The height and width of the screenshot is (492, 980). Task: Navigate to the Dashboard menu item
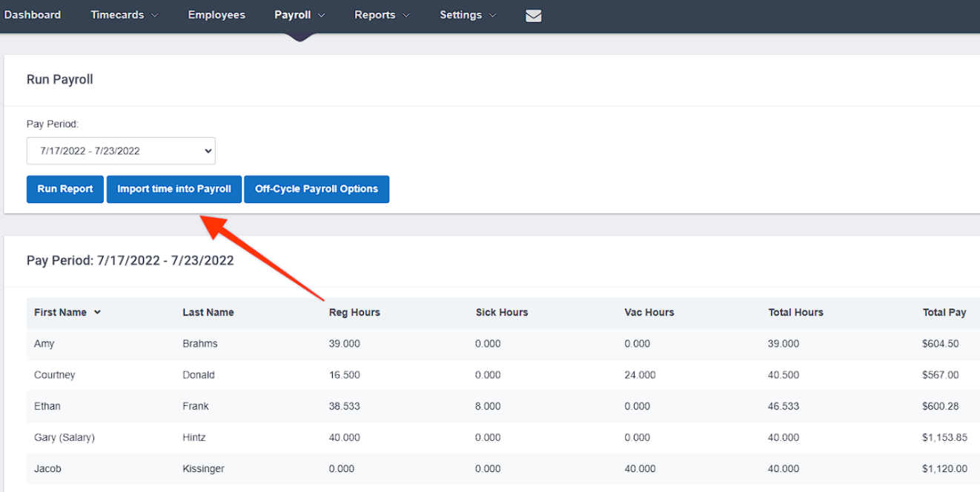point(33,15)
